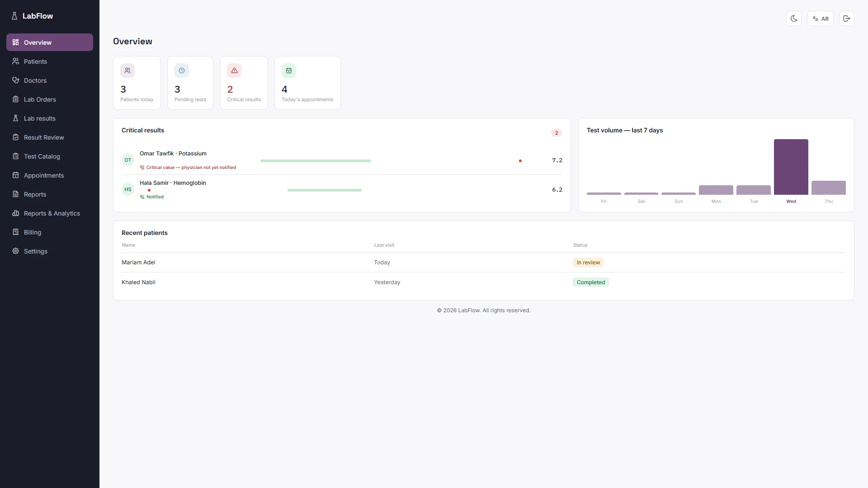Image resolution: width=868 pixels, height=488 pixels.
Task: Click Mariam Adel in recent patients
Action: pyautogui.click(x=138, y=263)
